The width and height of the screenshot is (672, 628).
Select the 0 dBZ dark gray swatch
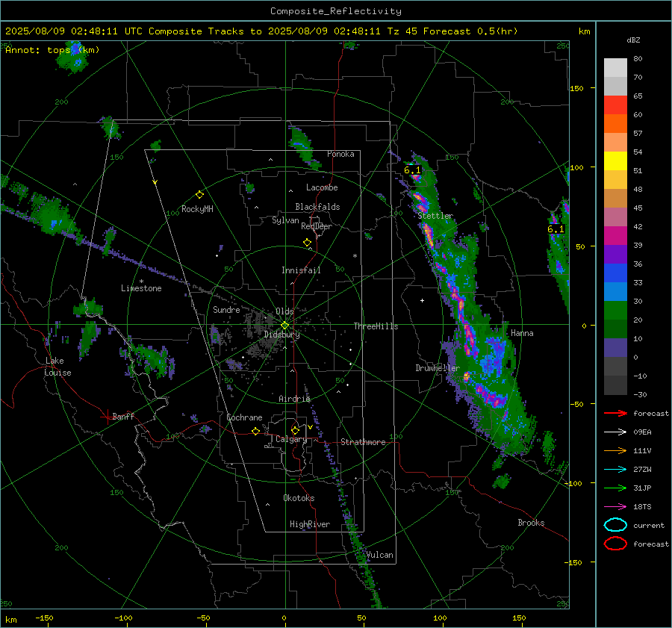pyautogui.click(x=615, y=366)
